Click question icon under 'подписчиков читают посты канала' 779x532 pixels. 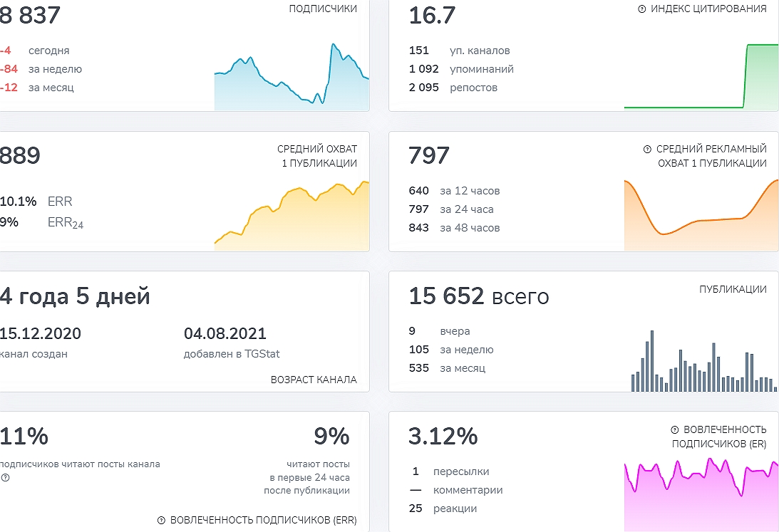[x=5, y=478]
